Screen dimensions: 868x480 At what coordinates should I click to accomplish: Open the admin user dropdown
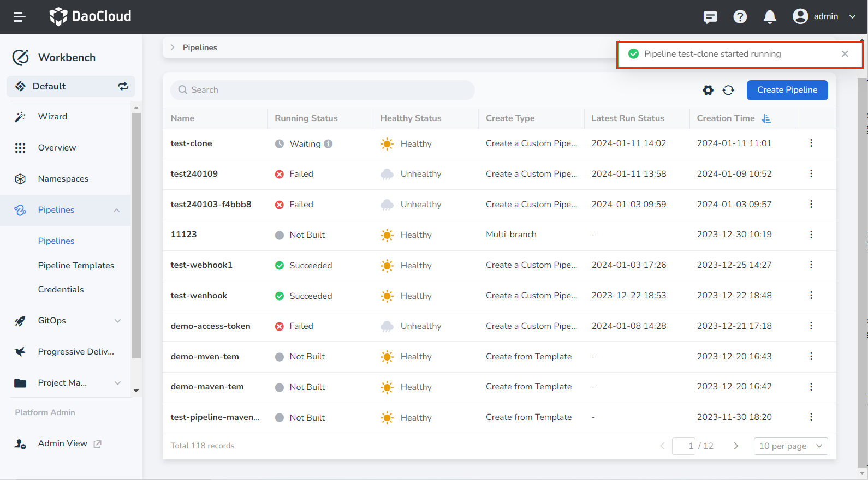[x=824, y=17]
